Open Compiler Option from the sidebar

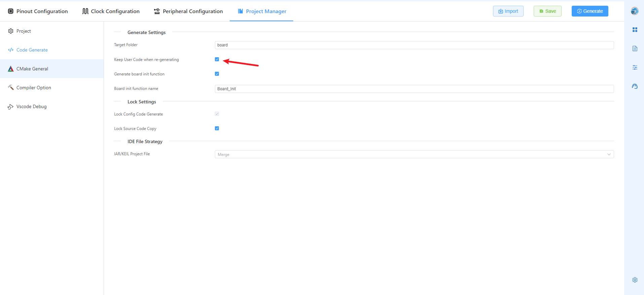tap(34, 88)
